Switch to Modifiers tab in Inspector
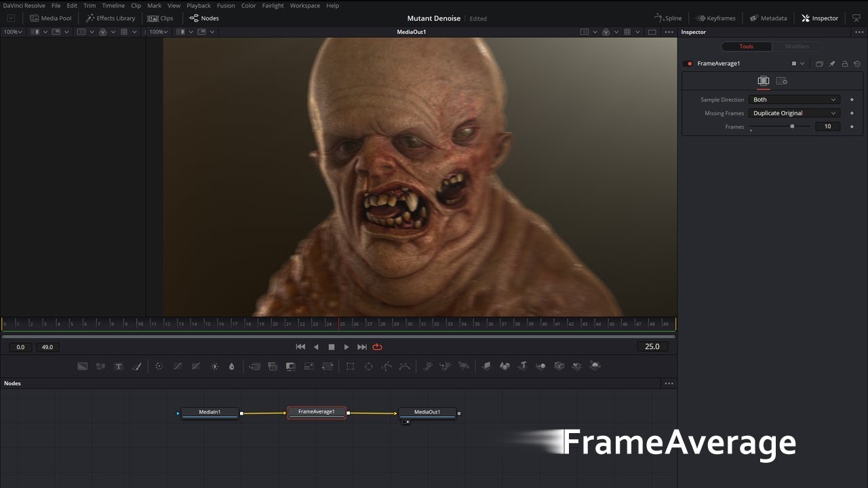Image resolution: width=868 pixels, height=488 pixels. tap(797, 47)
